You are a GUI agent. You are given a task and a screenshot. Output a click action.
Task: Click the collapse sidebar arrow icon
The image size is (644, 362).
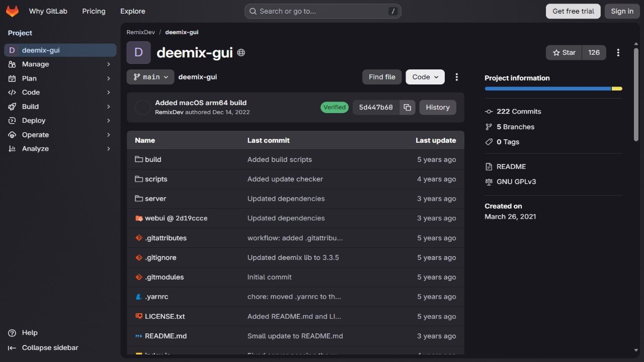coord(12,348)
